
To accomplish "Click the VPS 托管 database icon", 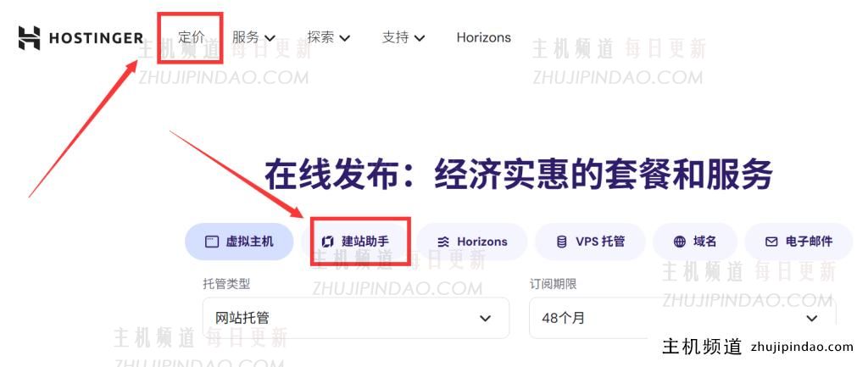I will 561,242.
